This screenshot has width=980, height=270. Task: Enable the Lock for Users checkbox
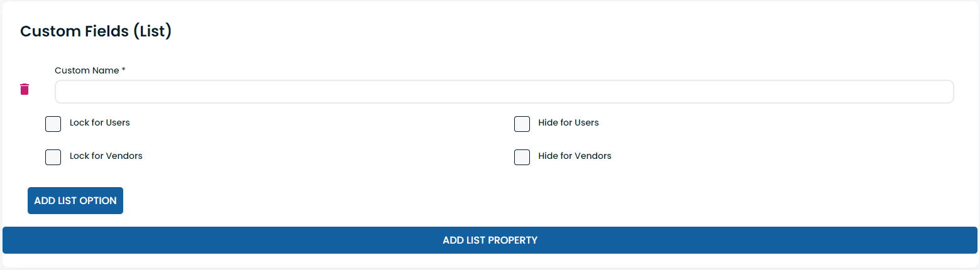[53, 124]
